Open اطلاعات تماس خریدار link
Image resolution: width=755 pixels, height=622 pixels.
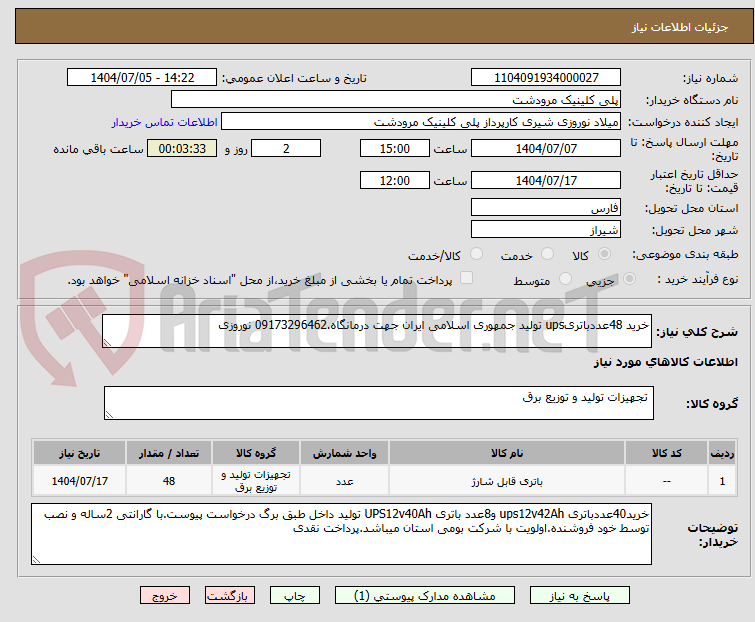click(x=165, y=122)
